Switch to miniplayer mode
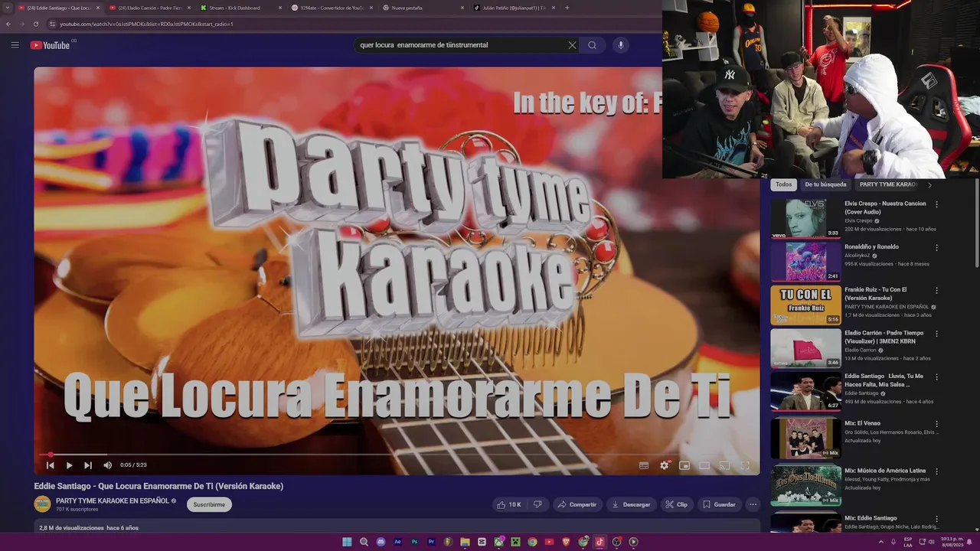 (684, 465)
